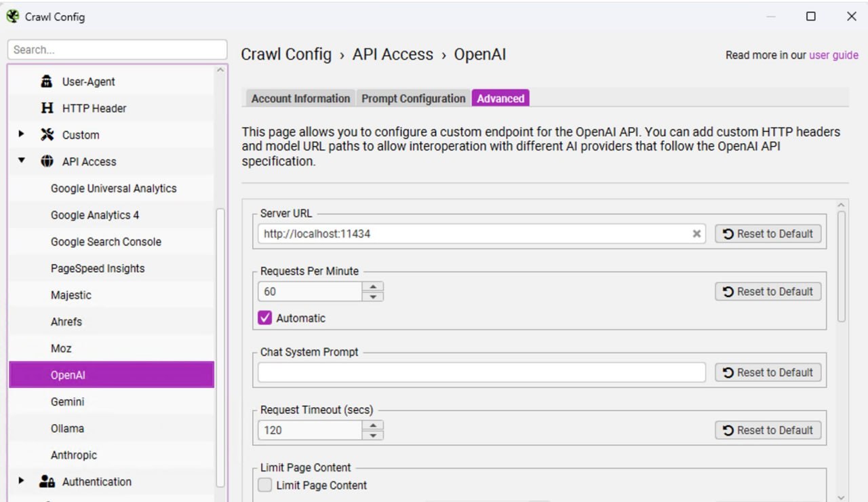Select Majestic in API Access list

coord(111,295)
